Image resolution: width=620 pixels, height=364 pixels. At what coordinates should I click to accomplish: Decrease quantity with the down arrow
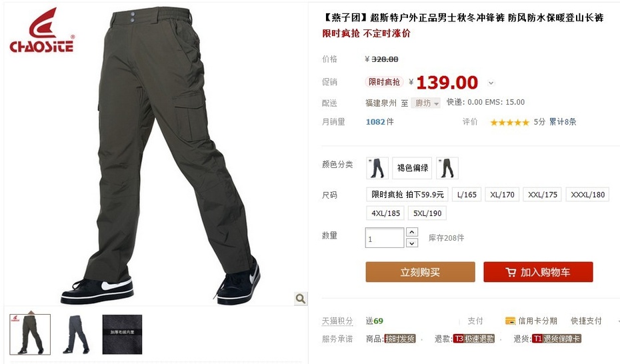point(411,243)
